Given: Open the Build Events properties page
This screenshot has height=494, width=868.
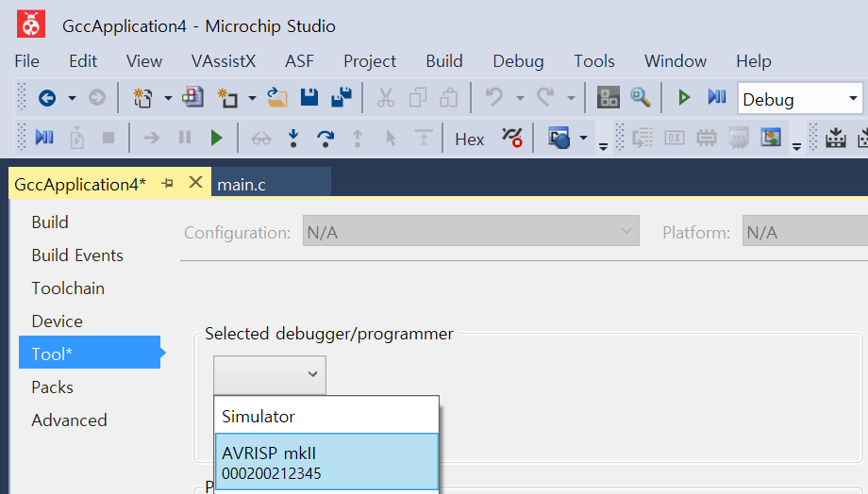Looking at the screenshot, I should pyautogui.click(x=77, y=255).
